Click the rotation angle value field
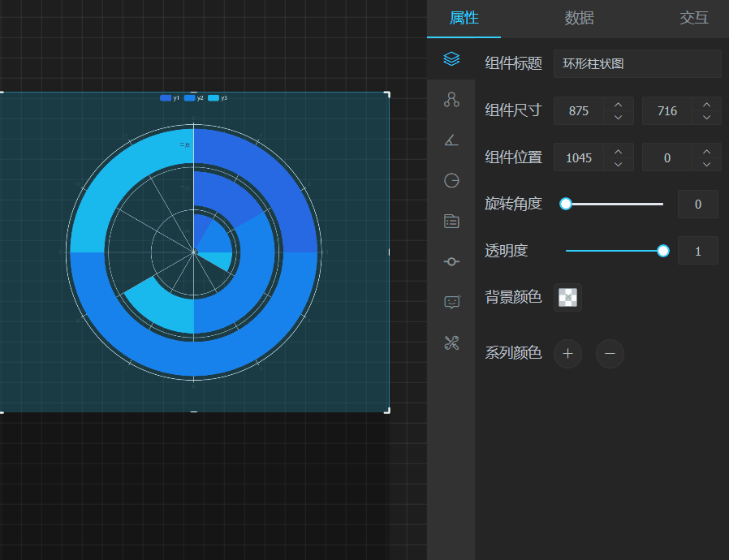 point(697,204)
